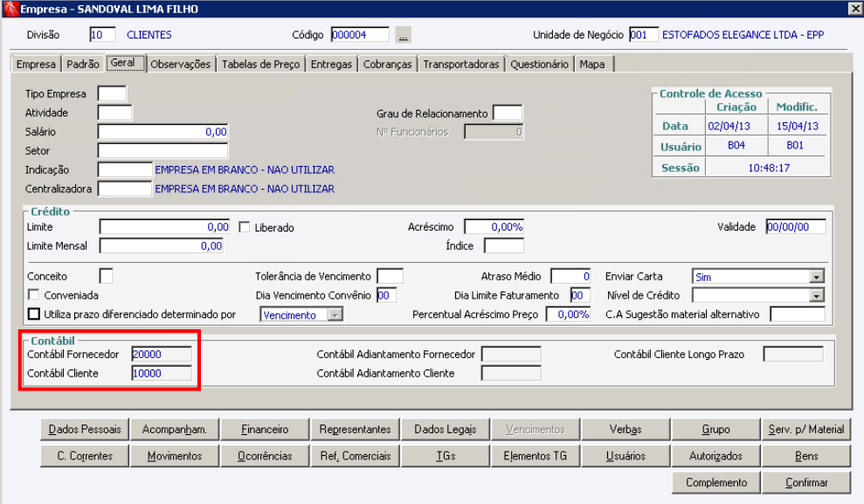
Task: Select the Cobranças tab
Action: click(387, 64)
